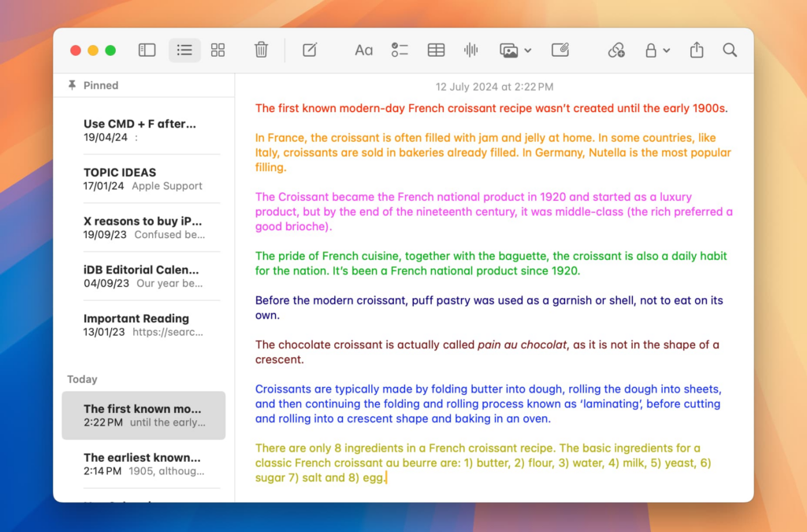Switch to gallery view
Viewport: 807px width, 532px height.
[x=218, y=50]
